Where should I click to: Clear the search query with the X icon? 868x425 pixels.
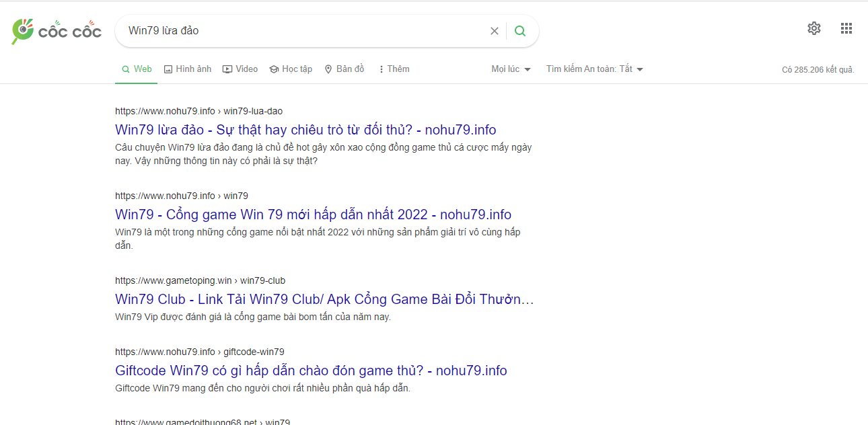(x=495, y=30)
